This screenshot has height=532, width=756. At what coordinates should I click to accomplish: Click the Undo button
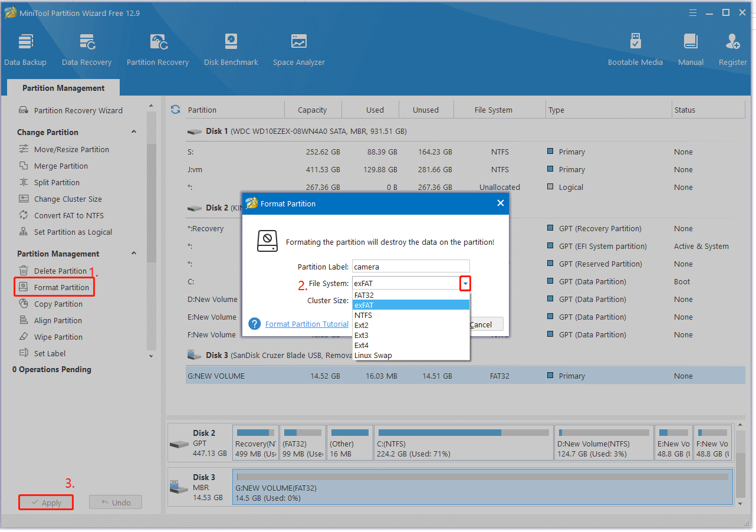point(116,503)
